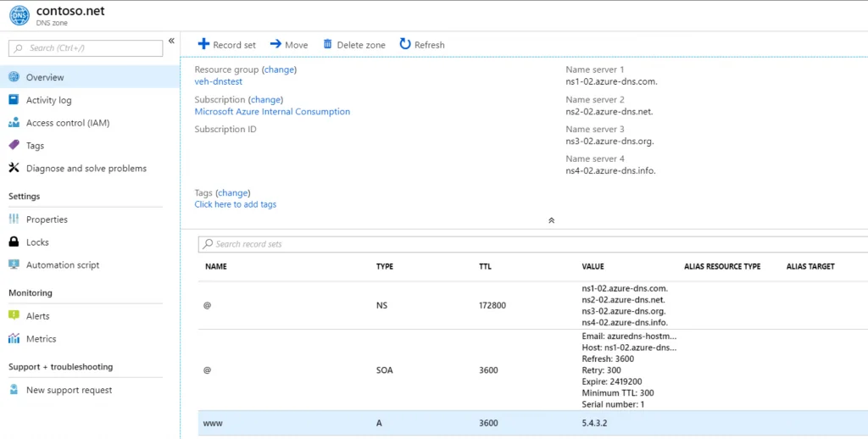This screenshot has height=439, width=868.
Task: Click the ALIAS TARGET column header
Action: click(810, 266)
